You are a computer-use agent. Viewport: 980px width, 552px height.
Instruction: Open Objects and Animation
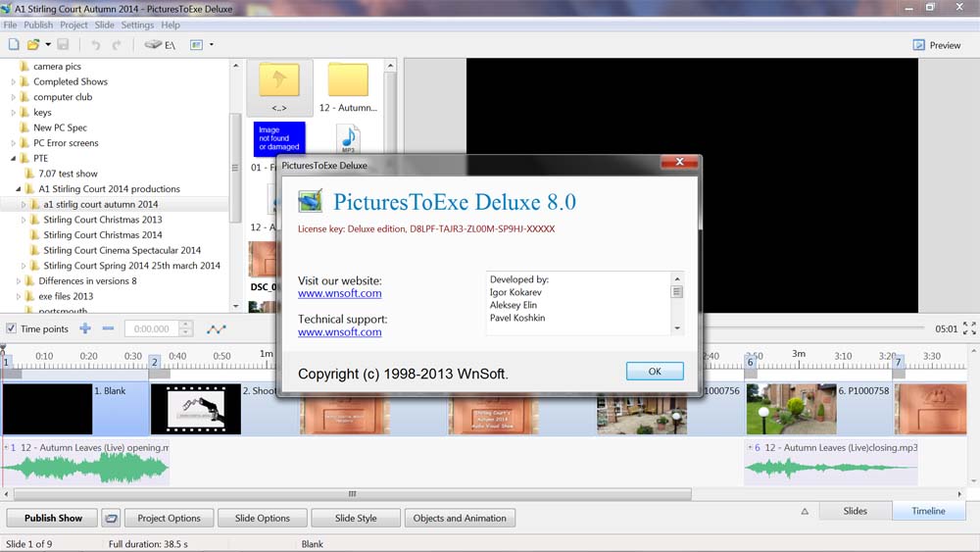[x=460, y=519]
